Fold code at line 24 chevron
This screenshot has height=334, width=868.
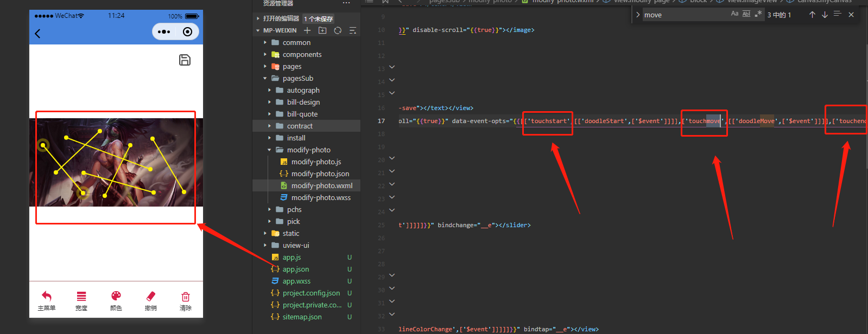click(392, 210)
